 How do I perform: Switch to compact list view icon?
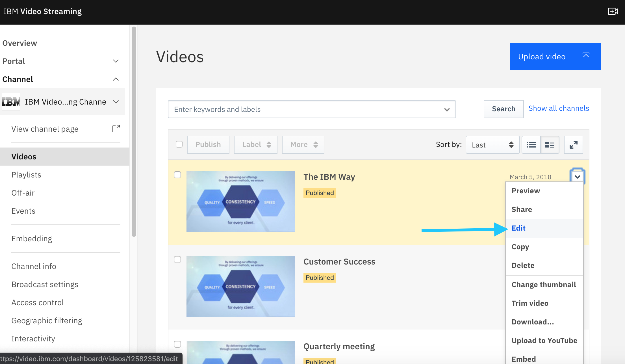tap(531, 145)
